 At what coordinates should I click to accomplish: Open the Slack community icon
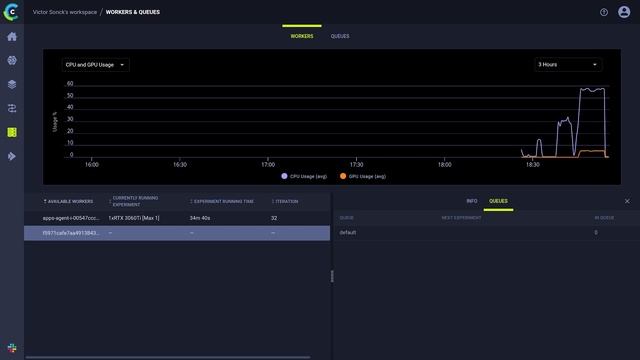click(12, 348)
